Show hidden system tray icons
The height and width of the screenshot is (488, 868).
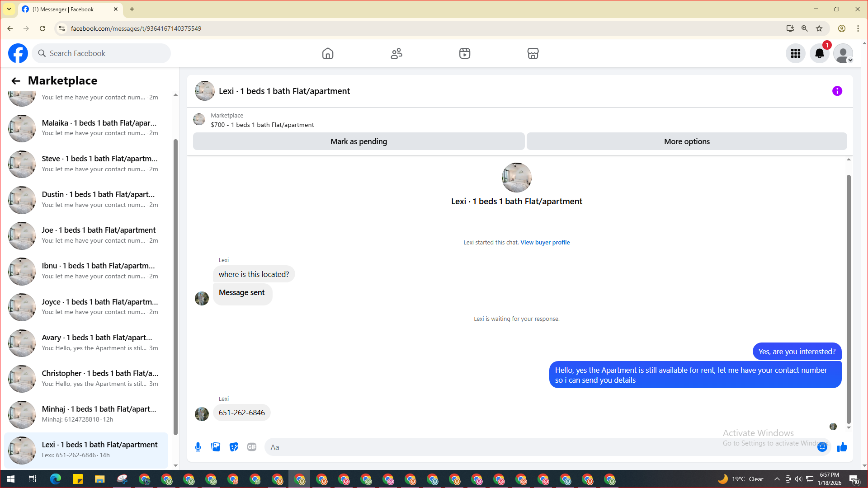click(x=777, y=479)
